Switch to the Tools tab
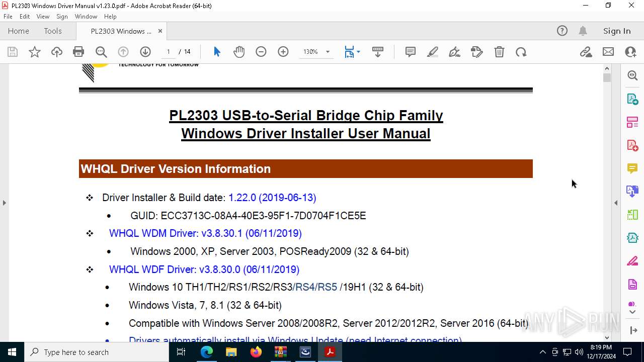Screen dimensions: 644x362 point(53,31)
